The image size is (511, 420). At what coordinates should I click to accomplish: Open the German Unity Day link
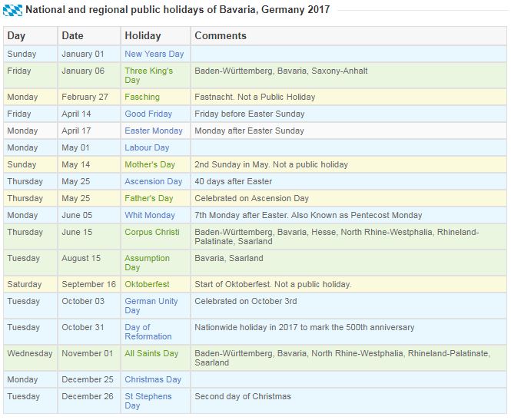pyautogui.click(x=151, y=306)
